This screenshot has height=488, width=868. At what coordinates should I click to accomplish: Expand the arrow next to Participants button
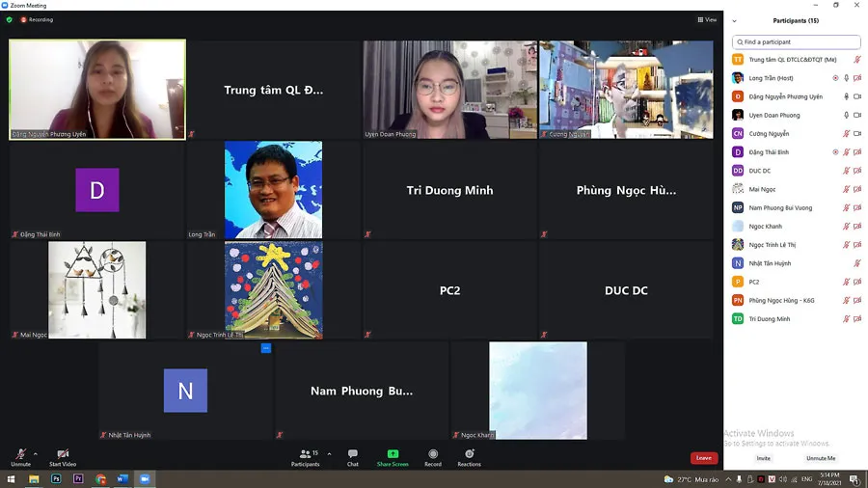329,453
